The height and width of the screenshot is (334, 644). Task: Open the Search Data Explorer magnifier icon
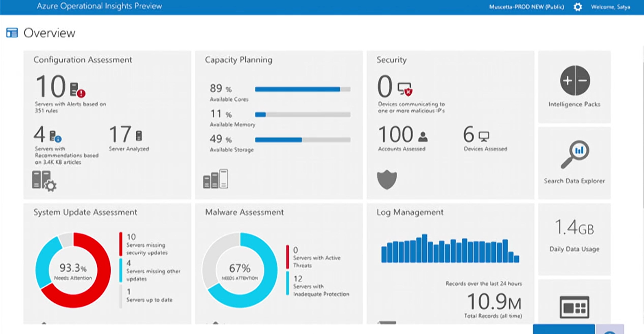[x=574, y=154]
